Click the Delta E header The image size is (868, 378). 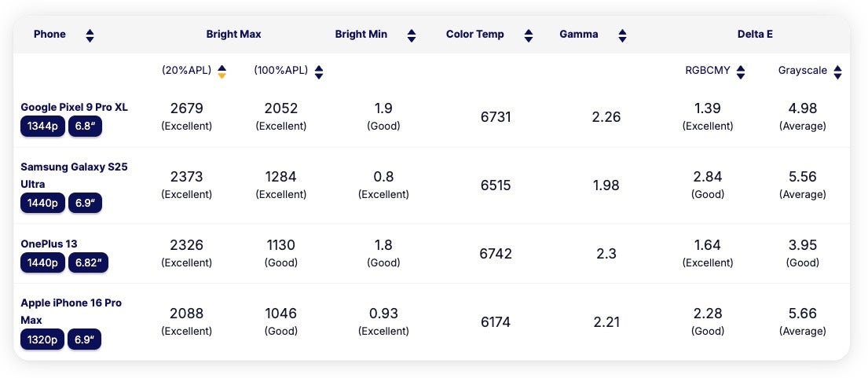tap(755, 35)
